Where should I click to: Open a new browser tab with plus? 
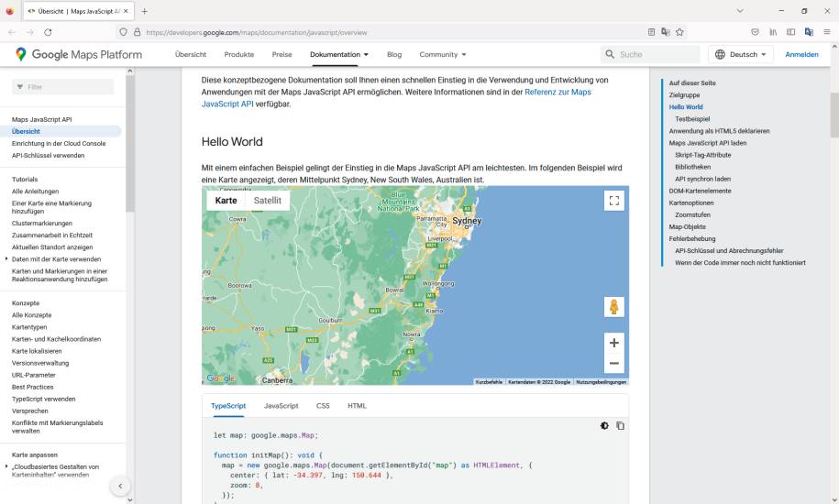(145, 11)
